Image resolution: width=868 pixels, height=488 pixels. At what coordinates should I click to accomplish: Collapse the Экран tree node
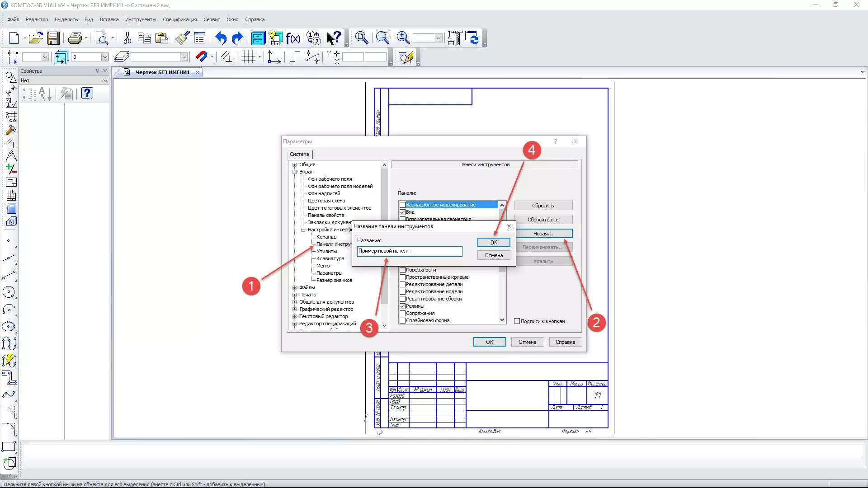coord(295,172)
